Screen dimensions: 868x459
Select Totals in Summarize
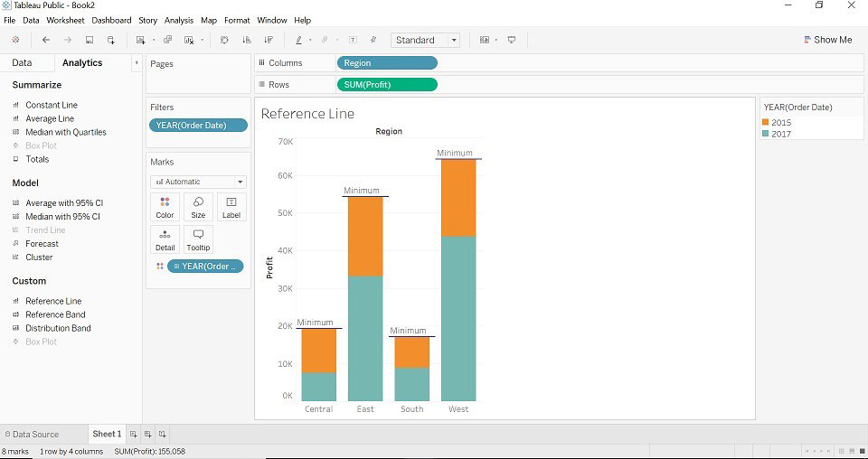point(37,159)
